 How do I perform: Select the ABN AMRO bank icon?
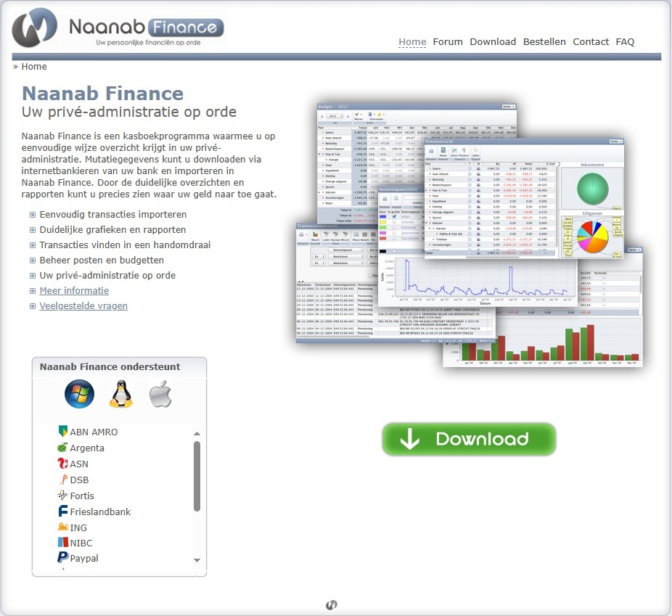pos(62,432)
